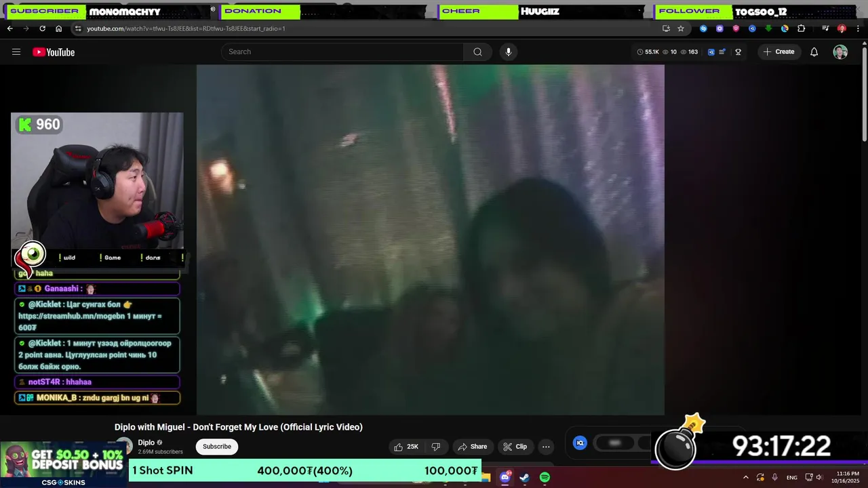Go to YouTube home via logo
The image size is (868, 488).
(54, 52)
